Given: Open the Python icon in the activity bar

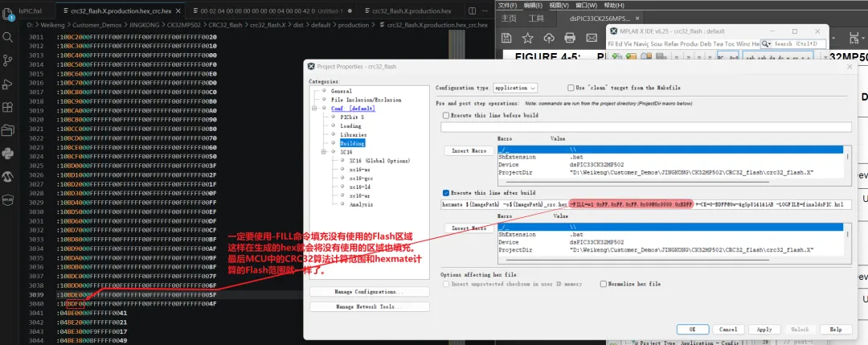Looking at the screenshot, I should point(8,154).
